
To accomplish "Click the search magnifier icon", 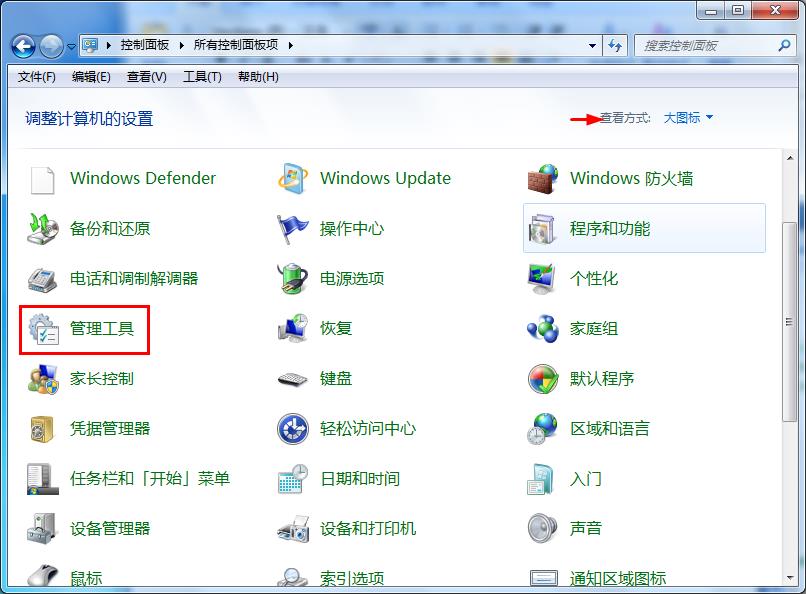I will 784,46.
